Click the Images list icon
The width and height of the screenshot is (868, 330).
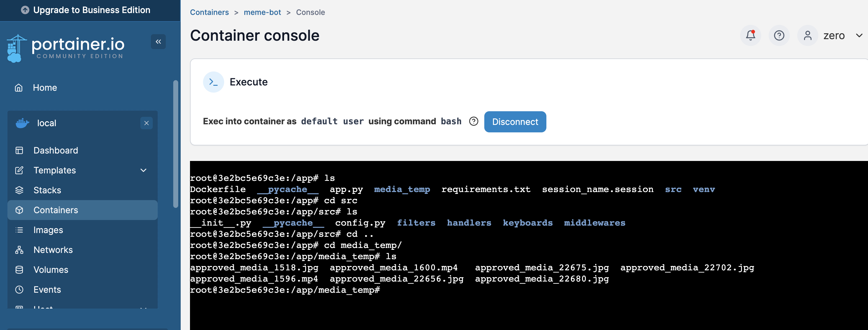pyautogui.click(x=19, y=230)
